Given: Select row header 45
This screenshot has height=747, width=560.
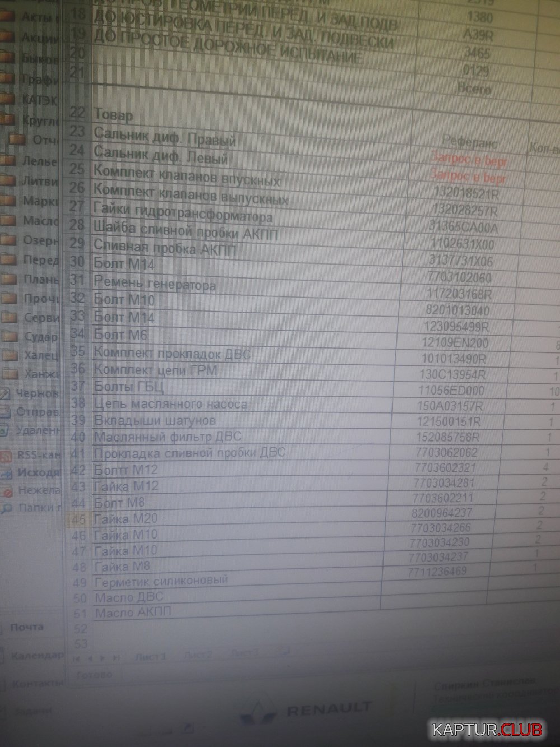Looking at the screenshot, I should tap(78, 519).
